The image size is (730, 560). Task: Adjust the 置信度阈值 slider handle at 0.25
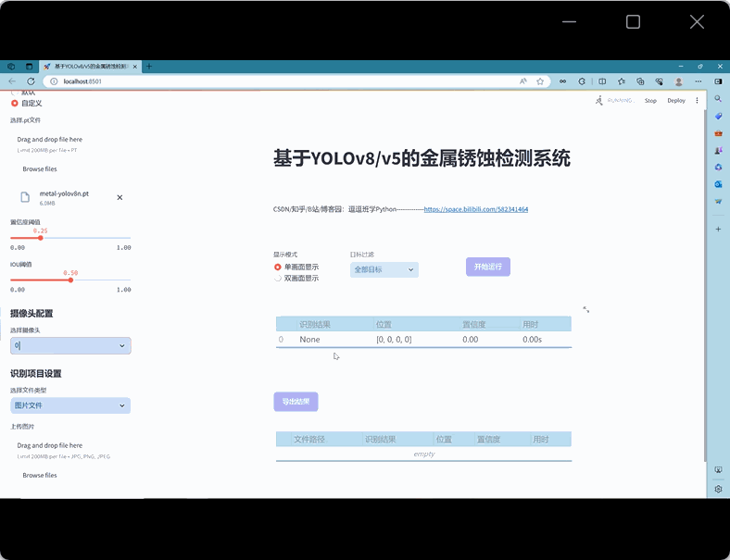point(41,238)
